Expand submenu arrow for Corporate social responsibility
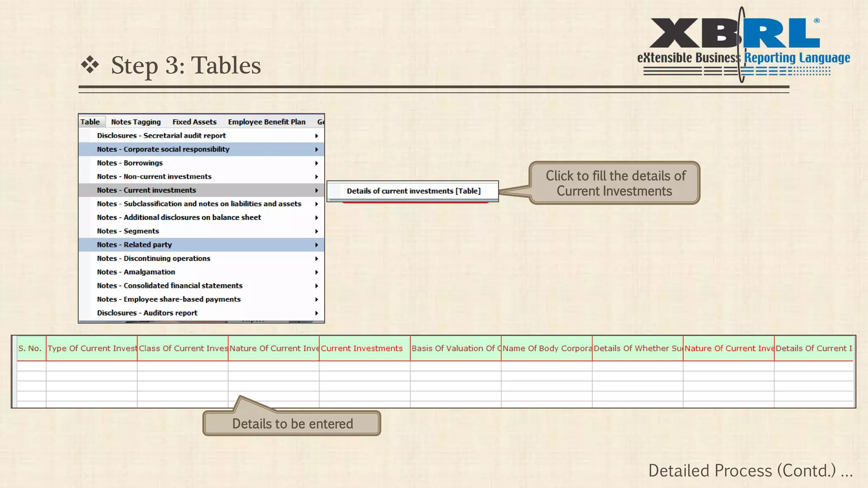Image resolution: width=868 pixels, height=488 pixels. [317, 150]
